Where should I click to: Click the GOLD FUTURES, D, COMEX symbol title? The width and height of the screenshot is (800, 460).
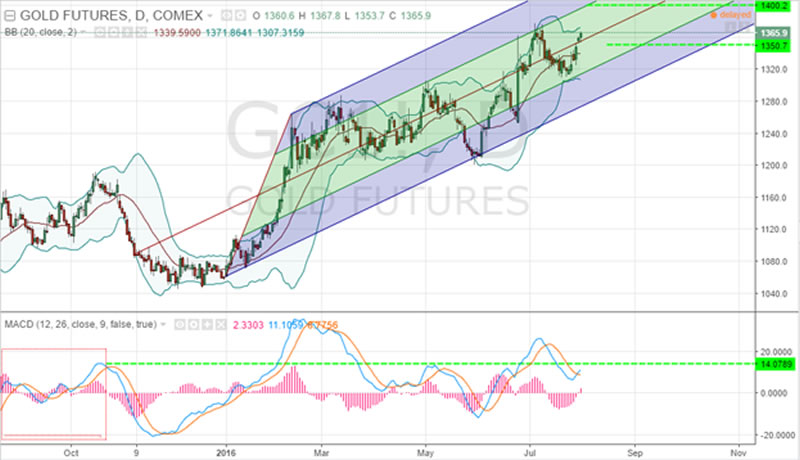click(111, 16)
